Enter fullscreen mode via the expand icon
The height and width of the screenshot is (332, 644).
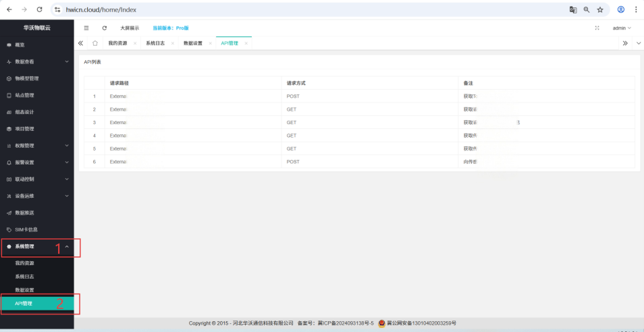[597, 28]
